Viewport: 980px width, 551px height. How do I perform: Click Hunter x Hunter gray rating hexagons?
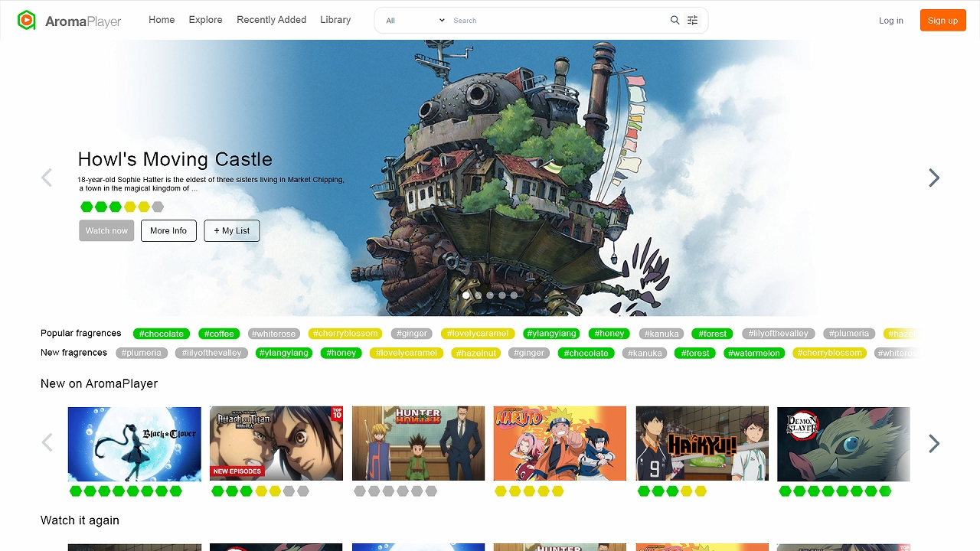tap(396, 491)
